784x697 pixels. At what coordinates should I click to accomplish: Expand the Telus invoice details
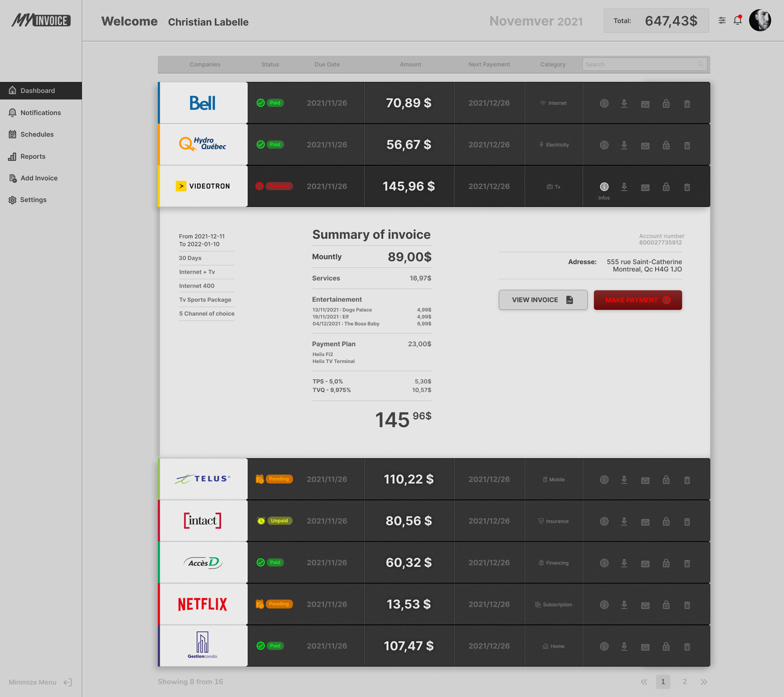pyautogui.click(x=604, y=480)
